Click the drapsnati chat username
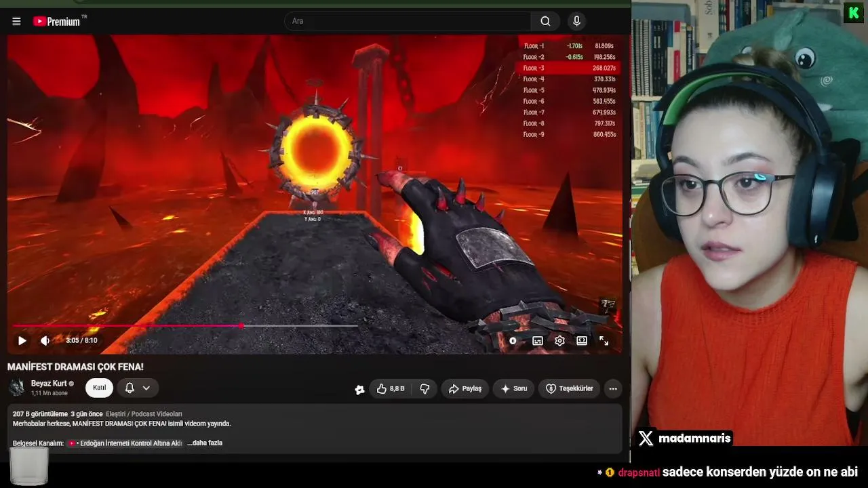The width and height of the screenshot is (868, 488). 638,472
